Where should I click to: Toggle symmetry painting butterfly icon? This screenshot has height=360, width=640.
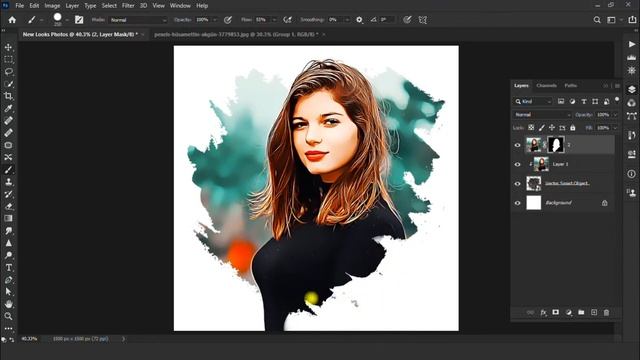coord(423,20)
